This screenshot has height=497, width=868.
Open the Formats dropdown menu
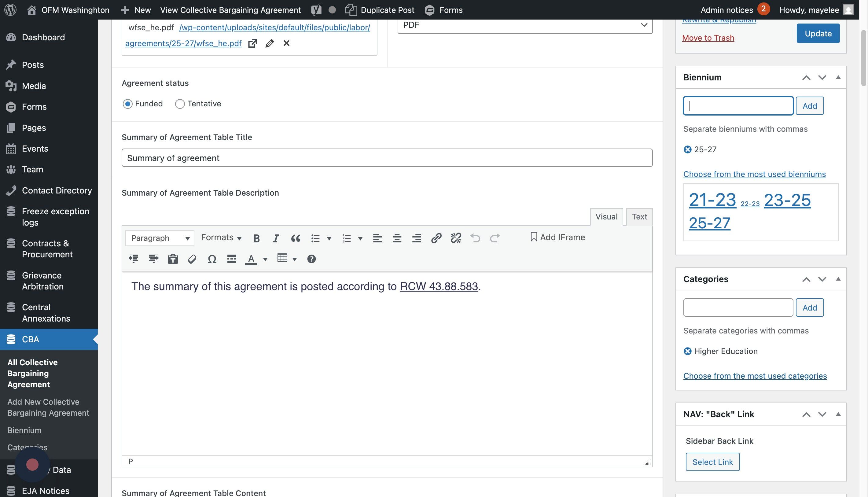[x=221, y=237]
